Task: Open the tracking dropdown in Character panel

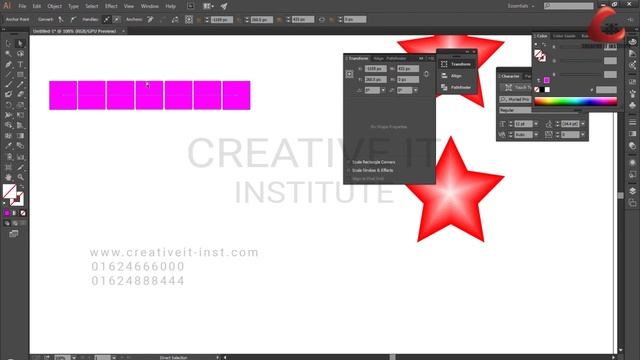Action: 583,134
